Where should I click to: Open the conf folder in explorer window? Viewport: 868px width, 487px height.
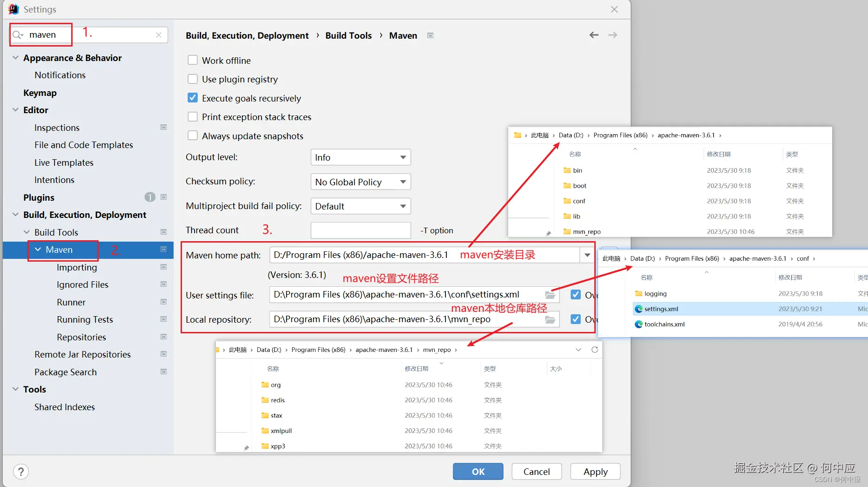point(574,201)
